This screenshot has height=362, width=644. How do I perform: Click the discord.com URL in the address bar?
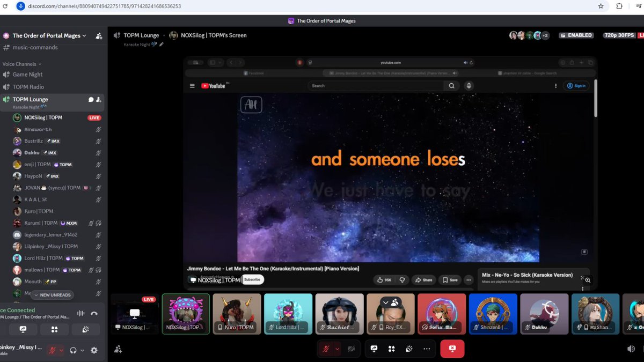[104, 6]
